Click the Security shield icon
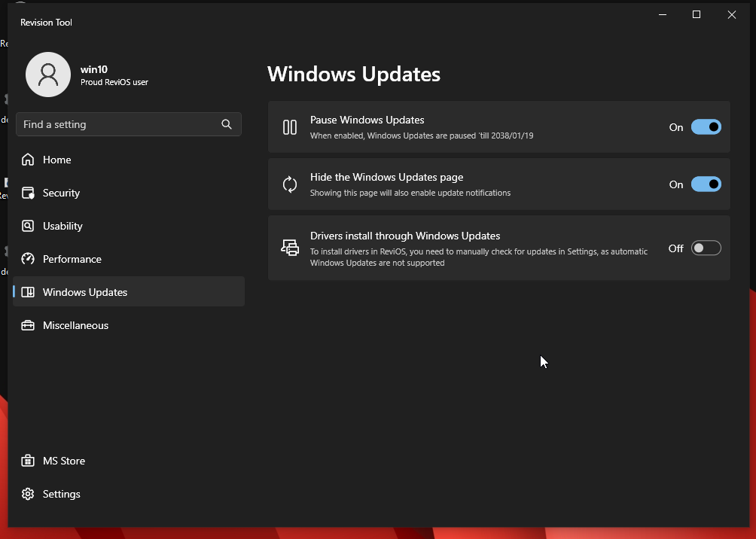Image resolution: width=756 pixels, height=539 pixels. pos(28,193)
